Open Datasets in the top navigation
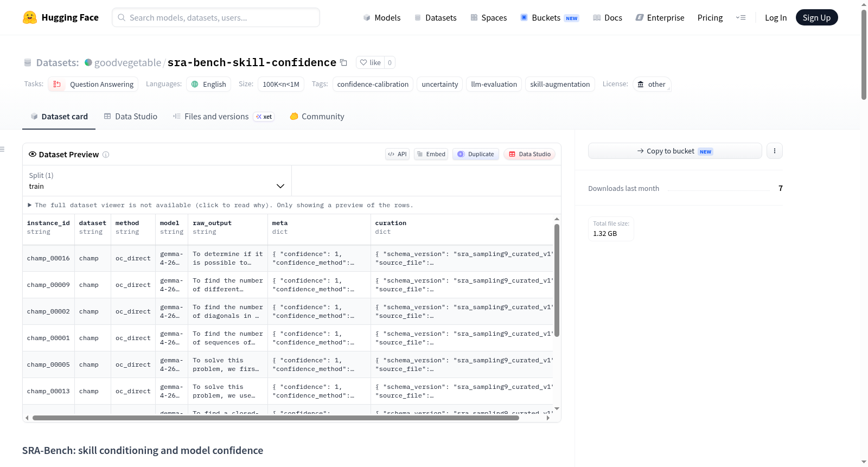868x467 pixels. point(435,17)
